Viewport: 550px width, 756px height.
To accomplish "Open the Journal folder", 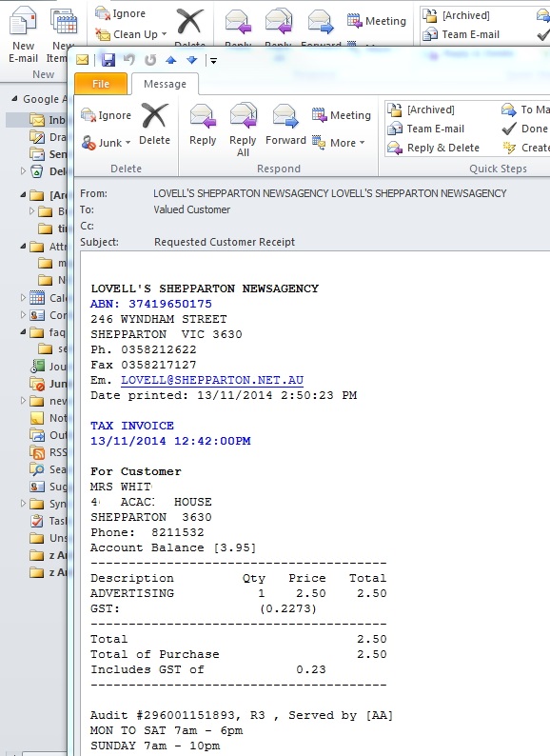I will coord(48,367).
